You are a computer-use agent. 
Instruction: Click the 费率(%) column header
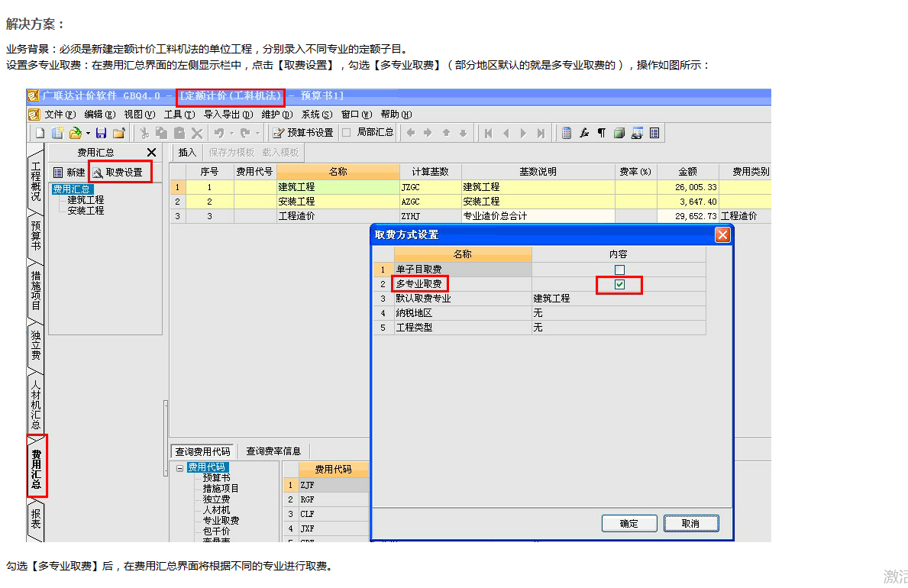[x=635, y=172]
